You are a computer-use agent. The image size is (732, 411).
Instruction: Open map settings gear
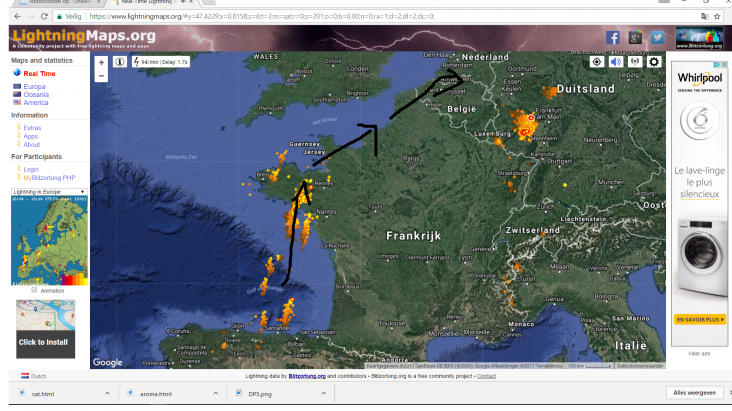(654, 62)
